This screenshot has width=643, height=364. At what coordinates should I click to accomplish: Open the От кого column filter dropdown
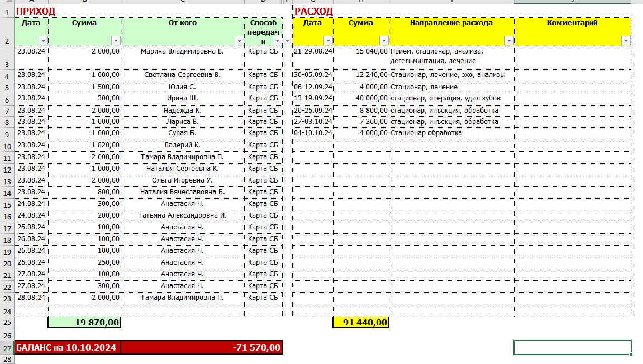tap(239, 41)
